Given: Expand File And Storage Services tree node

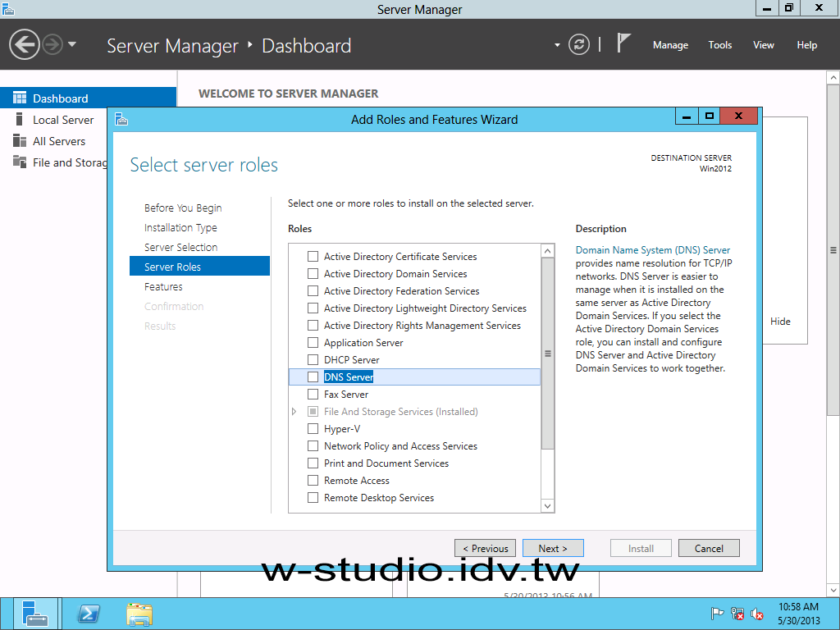Looking at the screenshot, I should pyautogui.click(x=294, y=412).
